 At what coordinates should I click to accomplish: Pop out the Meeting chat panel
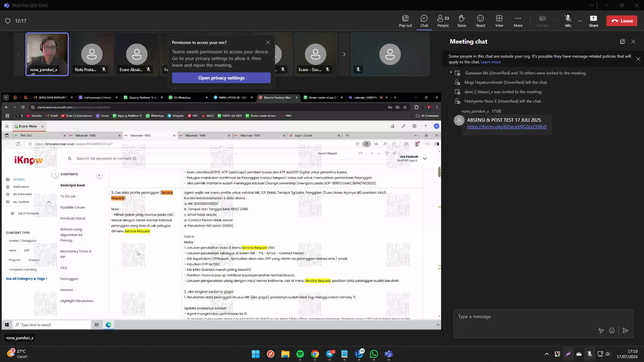623,42
